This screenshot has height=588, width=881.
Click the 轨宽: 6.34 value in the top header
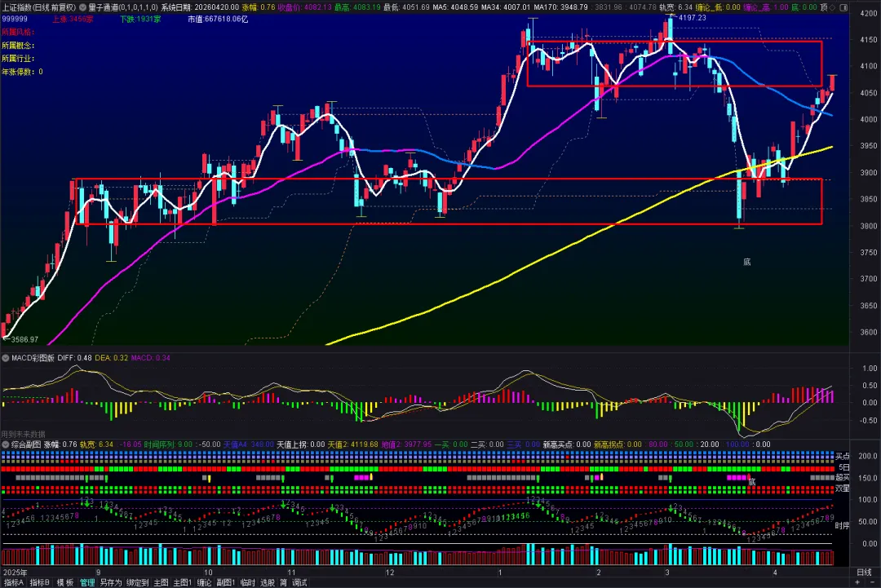point(676,7)
